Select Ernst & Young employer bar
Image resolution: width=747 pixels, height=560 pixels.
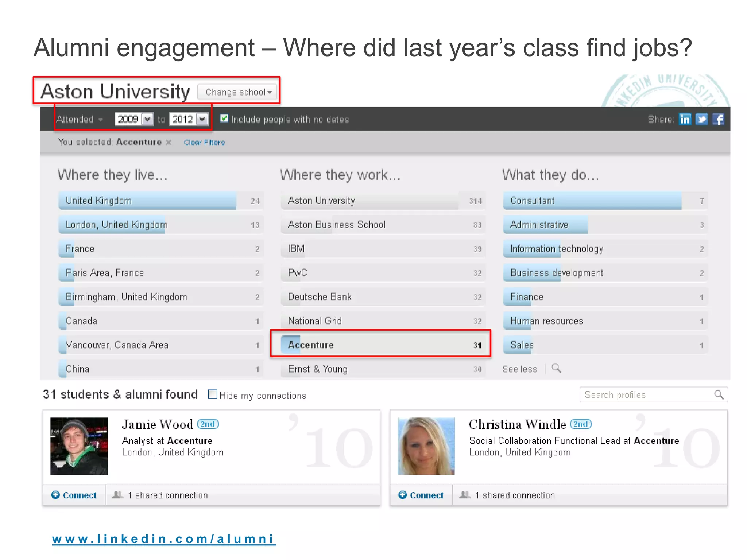pos(383,369)
